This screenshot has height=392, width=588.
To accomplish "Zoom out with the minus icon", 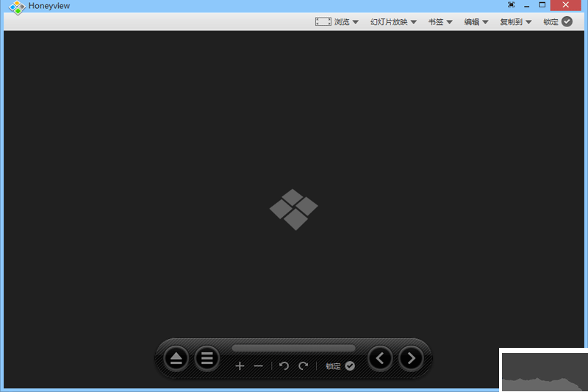I will (x=258, y=366).
